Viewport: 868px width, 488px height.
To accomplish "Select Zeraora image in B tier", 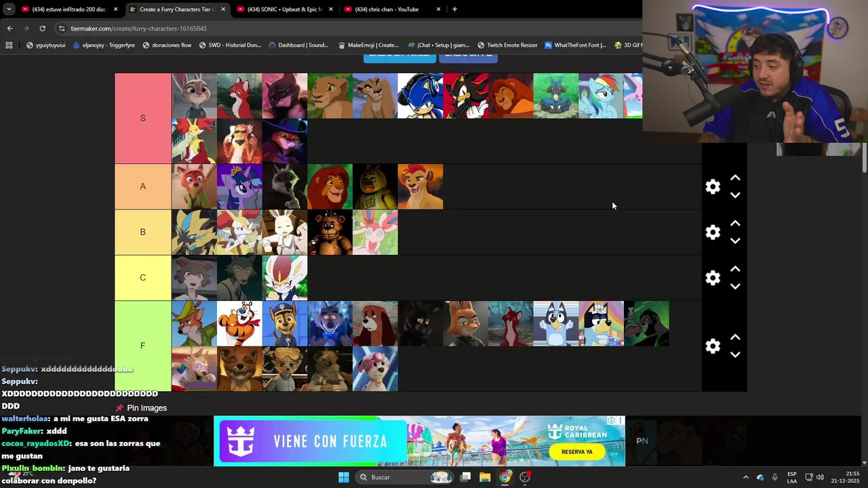I will point(194,232).
